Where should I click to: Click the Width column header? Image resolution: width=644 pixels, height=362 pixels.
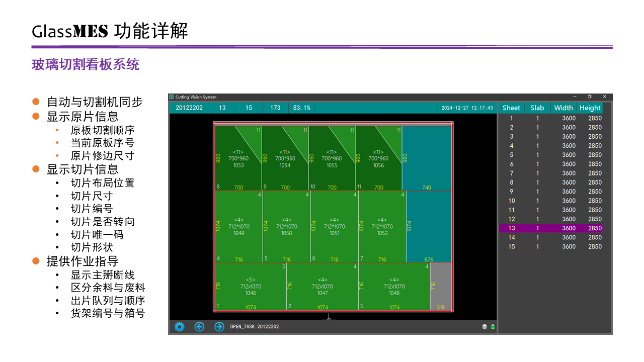[x=563, y=108]
